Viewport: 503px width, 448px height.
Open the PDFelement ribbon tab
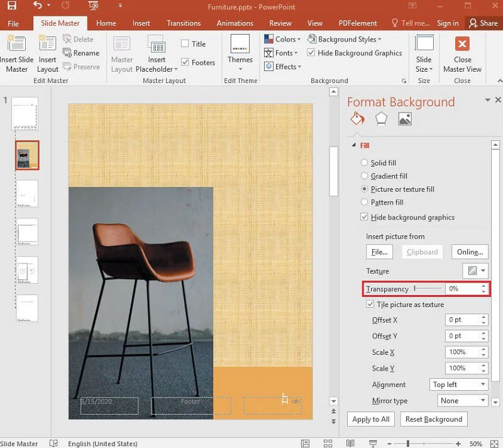(357, 23)
